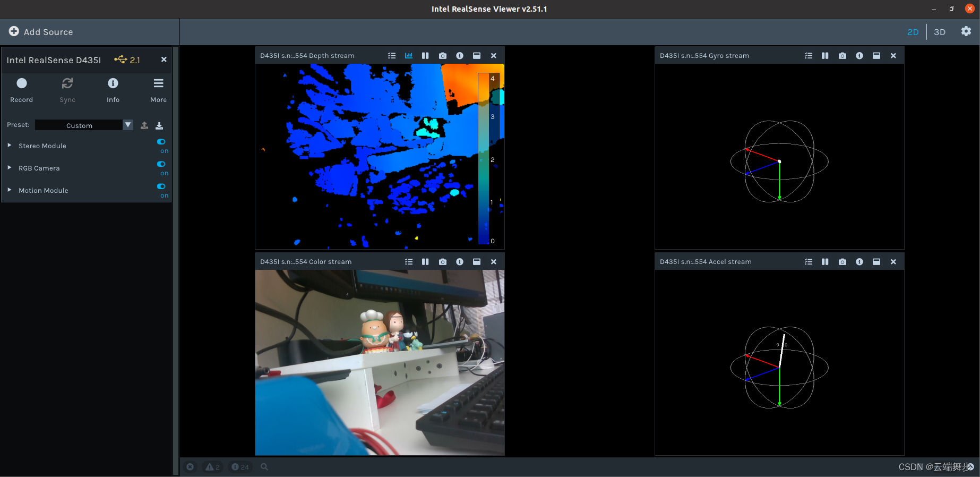Toggle the Stereo Module off
This screenshot has width=980, height=477.
tap(161, 142)
